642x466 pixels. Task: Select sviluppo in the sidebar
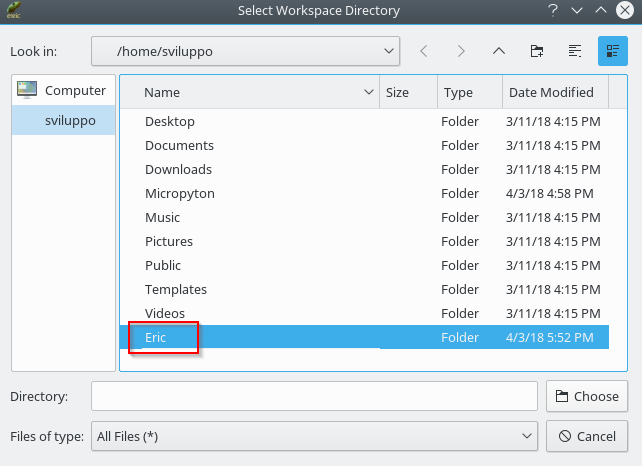coord(70,120)
